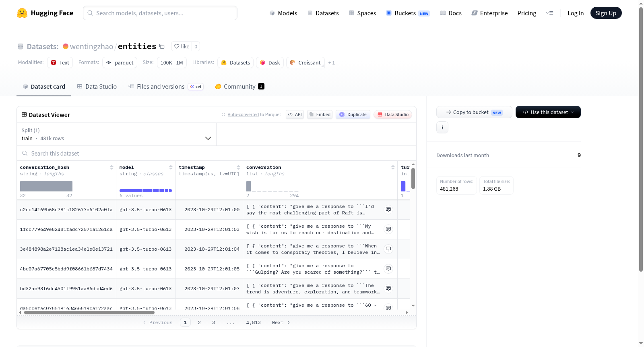
Task: Go to Spaces in top navigation
Action: click(362, 13)
